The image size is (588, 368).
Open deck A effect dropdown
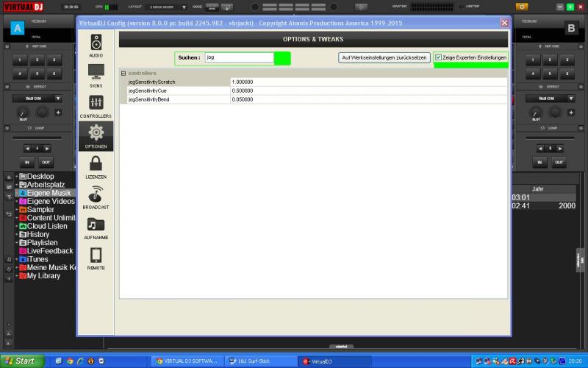(x=58, y=99)
